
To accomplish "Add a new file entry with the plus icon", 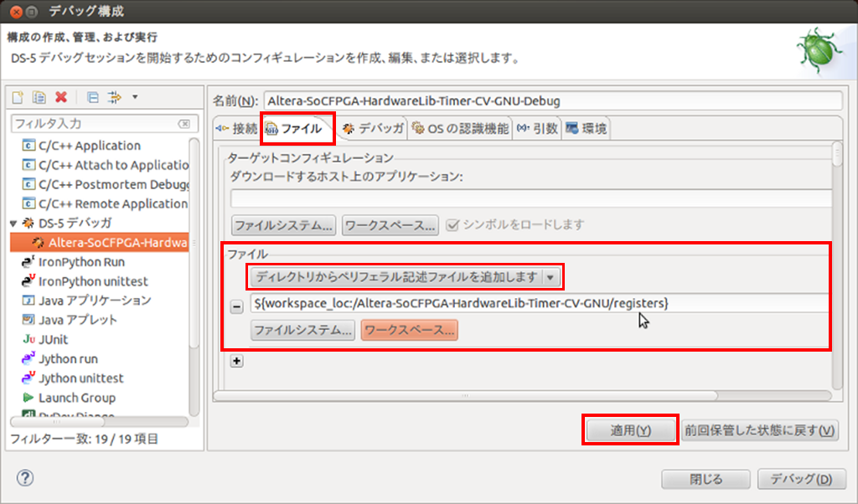I will click(x=237, y=361).
